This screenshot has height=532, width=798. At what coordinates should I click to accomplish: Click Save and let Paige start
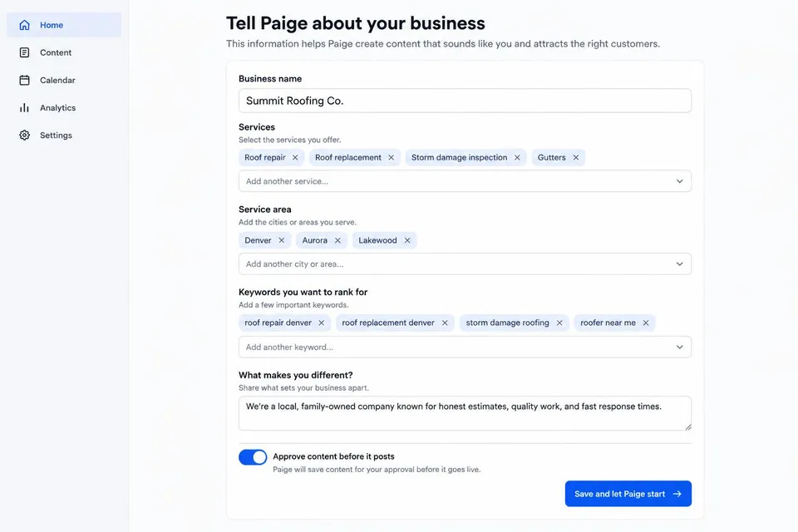(x=628, y=494)
